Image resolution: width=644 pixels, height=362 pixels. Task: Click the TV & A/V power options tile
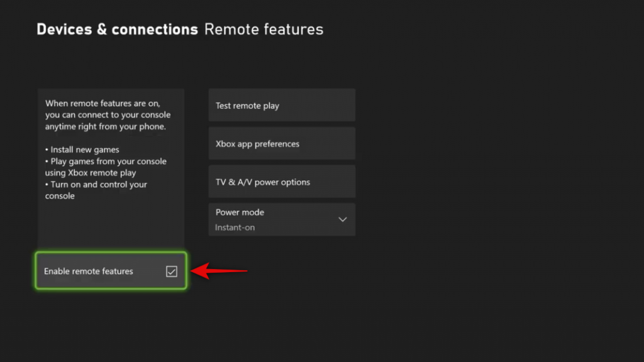[281, 182]
